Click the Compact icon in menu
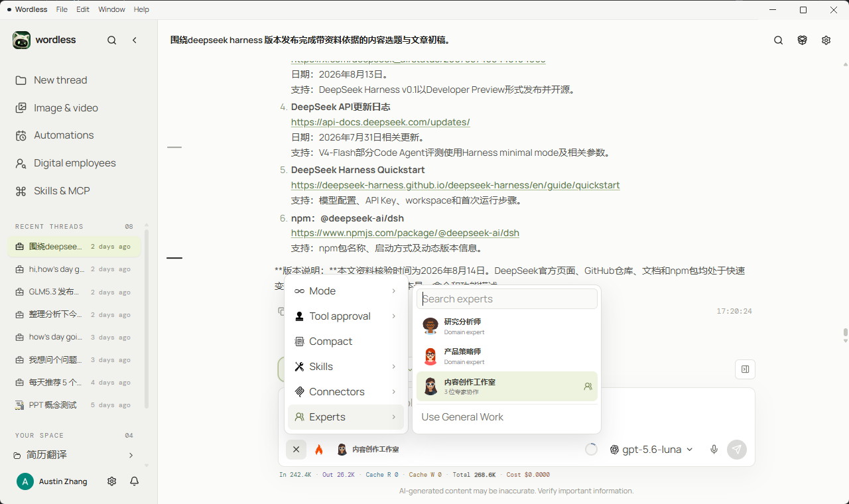Image resolution: width=849 pixels, height=504 pixels. 300,342
